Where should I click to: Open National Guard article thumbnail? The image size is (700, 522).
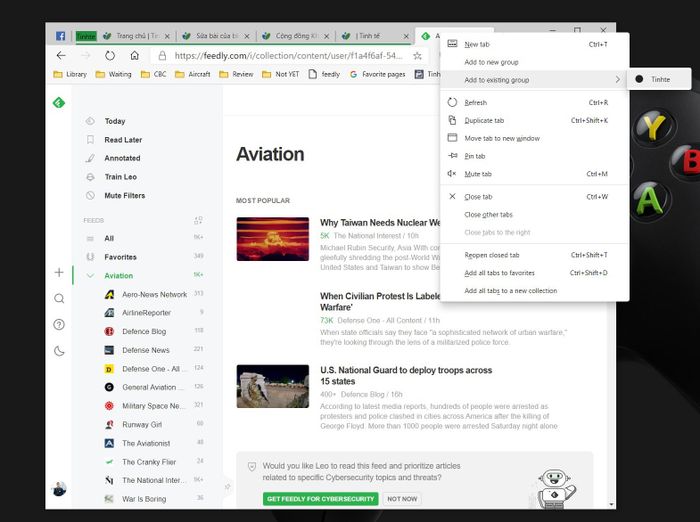273,386
